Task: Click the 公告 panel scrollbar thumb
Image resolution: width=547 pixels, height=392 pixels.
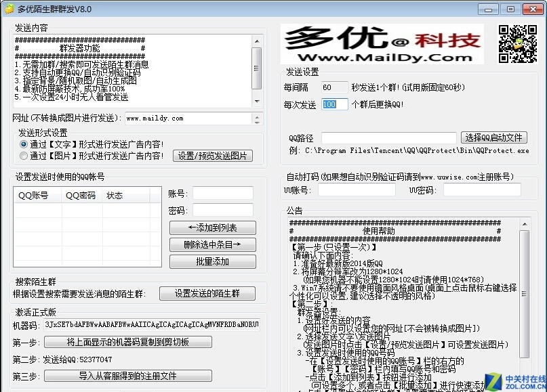Action: [525, 294]
